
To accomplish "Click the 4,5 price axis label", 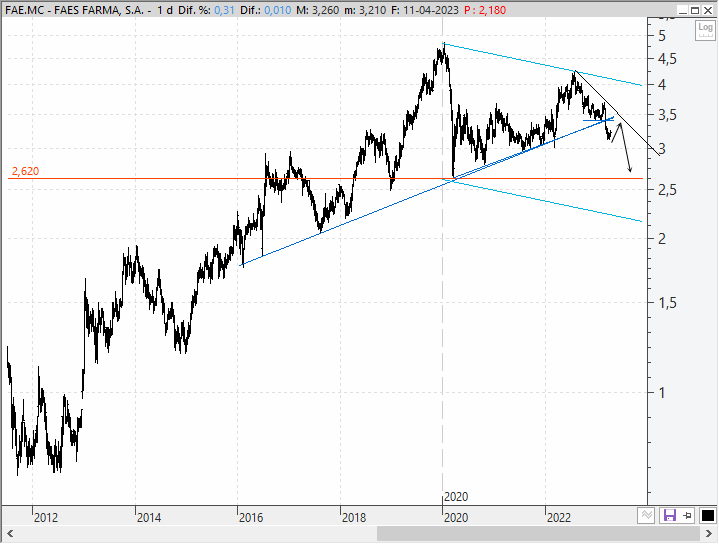I will [x=667, y=59].
